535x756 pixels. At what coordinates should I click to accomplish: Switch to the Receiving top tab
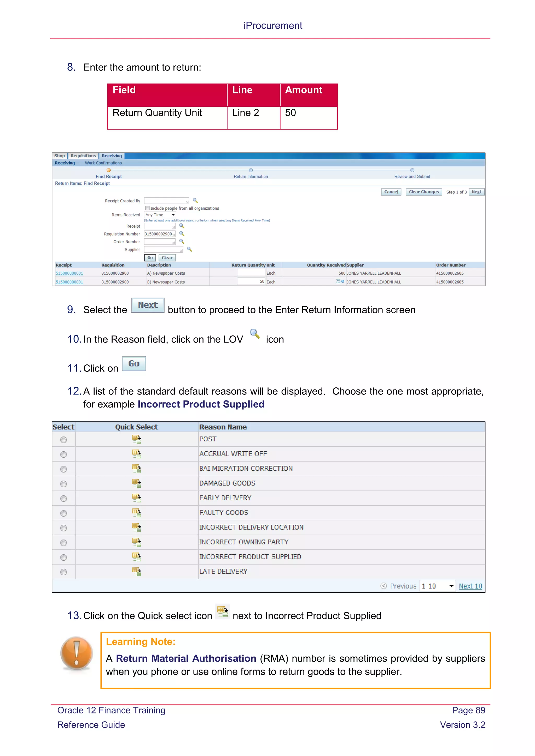(x=112, y=156)
